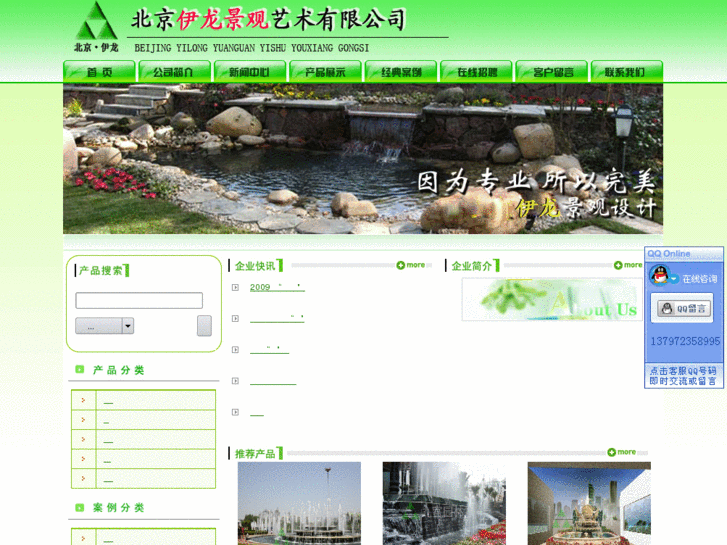Image resolution: width=727 pixels, height=545 pixels.
Task: Click the arrow icon beside fourth news item
Action: tap(236, 381)
